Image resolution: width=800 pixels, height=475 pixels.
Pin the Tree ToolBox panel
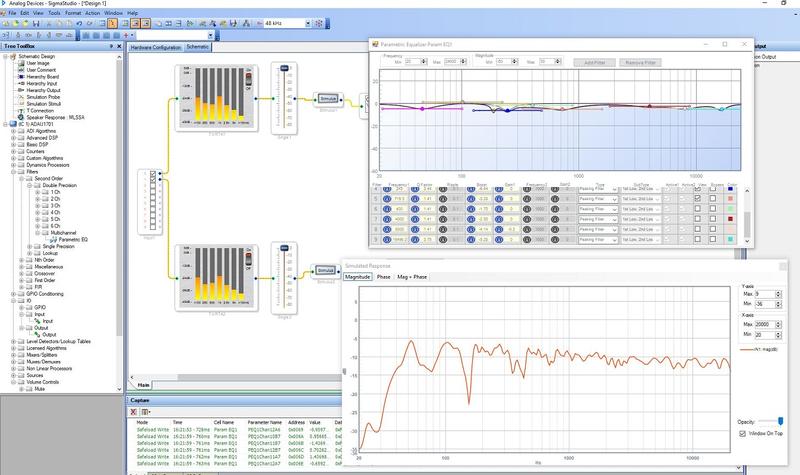(113, 47)
